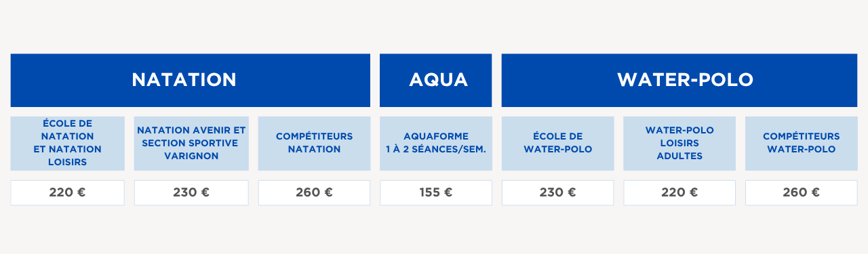Screen dimensions: 868x254
Task: Click the 260 € price under Compétiteurs Natation
Action: coord(314,192)
